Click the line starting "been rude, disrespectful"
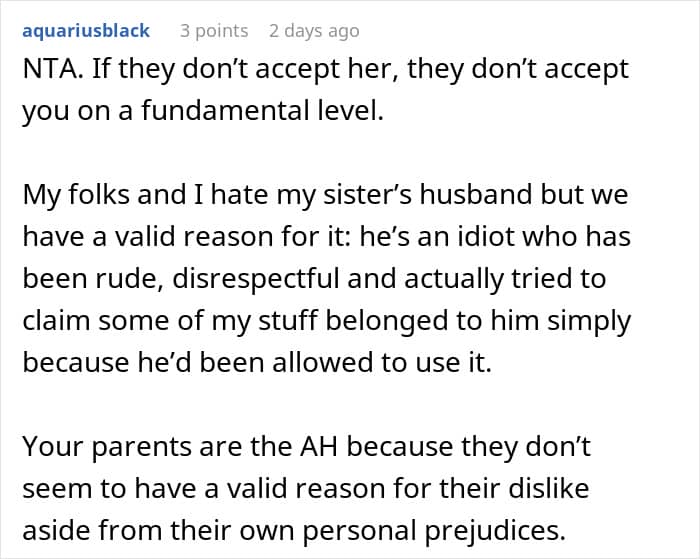 coord(314,279)
